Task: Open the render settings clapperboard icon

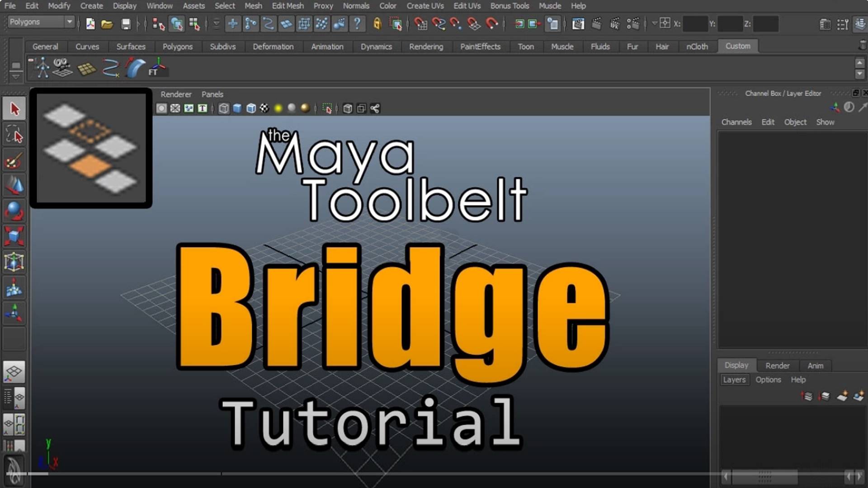Action: 633,23
